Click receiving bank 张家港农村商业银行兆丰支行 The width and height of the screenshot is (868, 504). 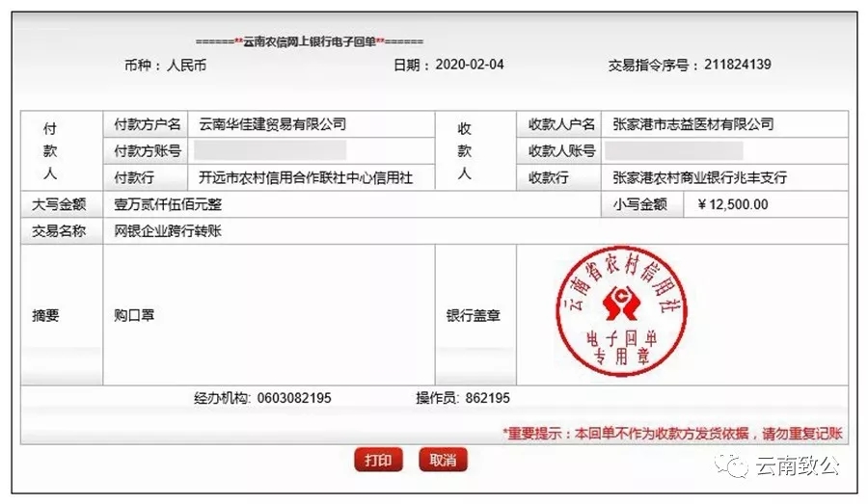(x=699, y=177)
